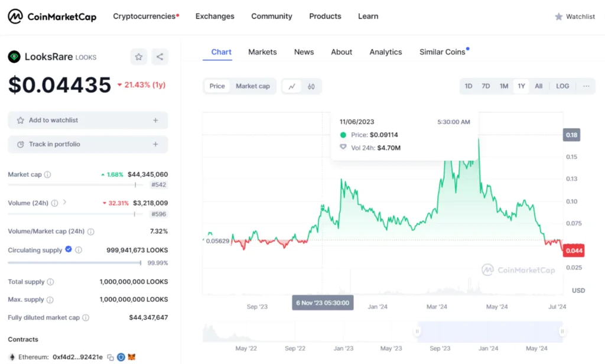Screen dimensions: 605x364
Task: Select the All time range
Action: pos(539,86)
